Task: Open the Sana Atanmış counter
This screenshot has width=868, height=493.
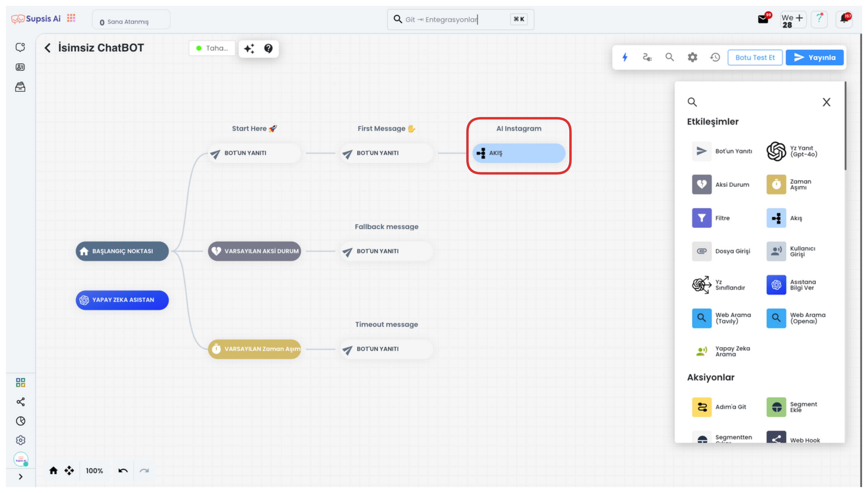Action: [131, 20]
